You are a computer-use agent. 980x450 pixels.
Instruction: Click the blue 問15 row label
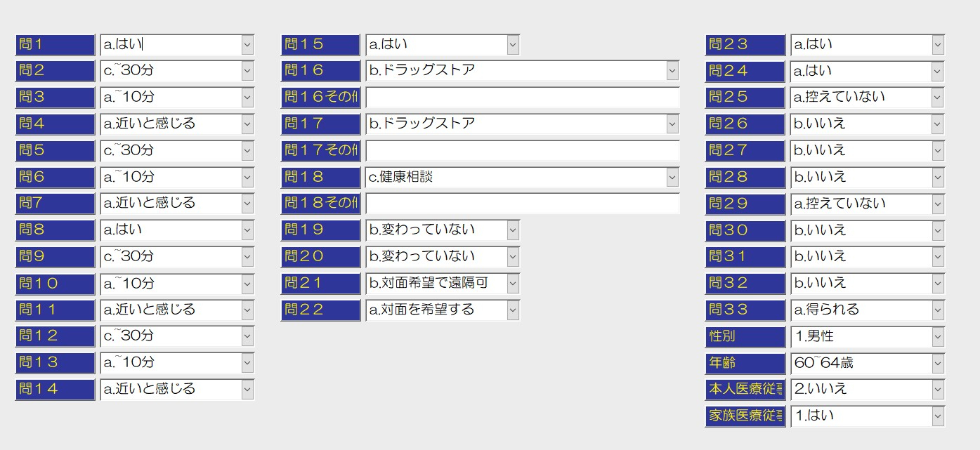[320, 44]
